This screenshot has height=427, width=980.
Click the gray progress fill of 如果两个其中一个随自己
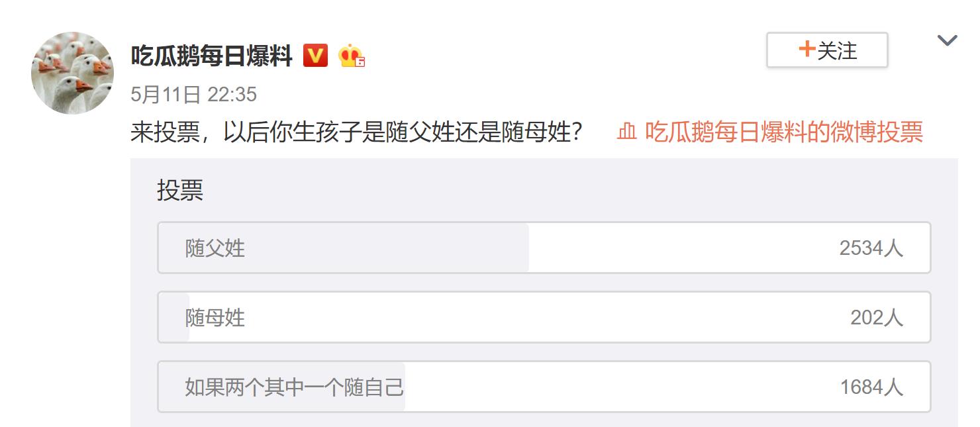(x=282, y=387)
